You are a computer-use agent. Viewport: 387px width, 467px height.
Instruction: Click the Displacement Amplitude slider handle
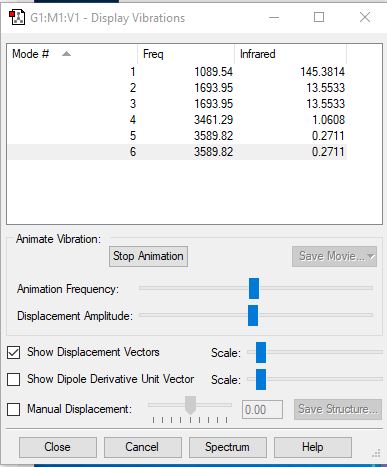coord(253,315)
